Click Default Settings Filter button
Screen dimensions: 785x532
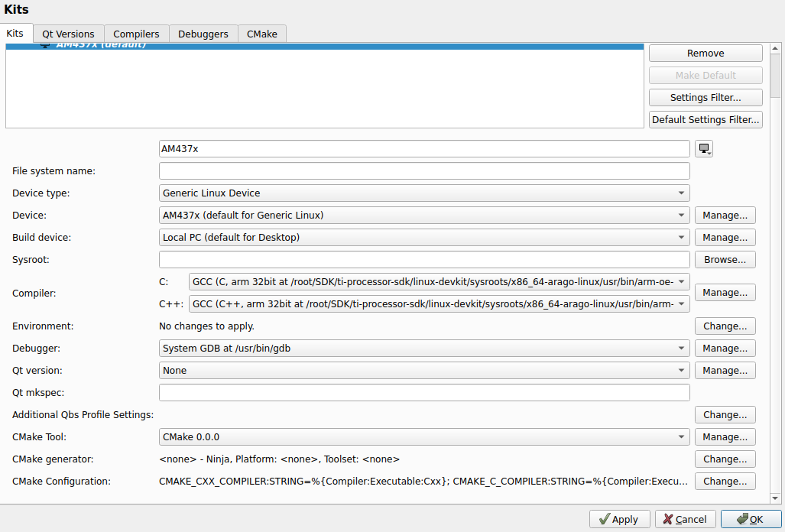point(705,120)
